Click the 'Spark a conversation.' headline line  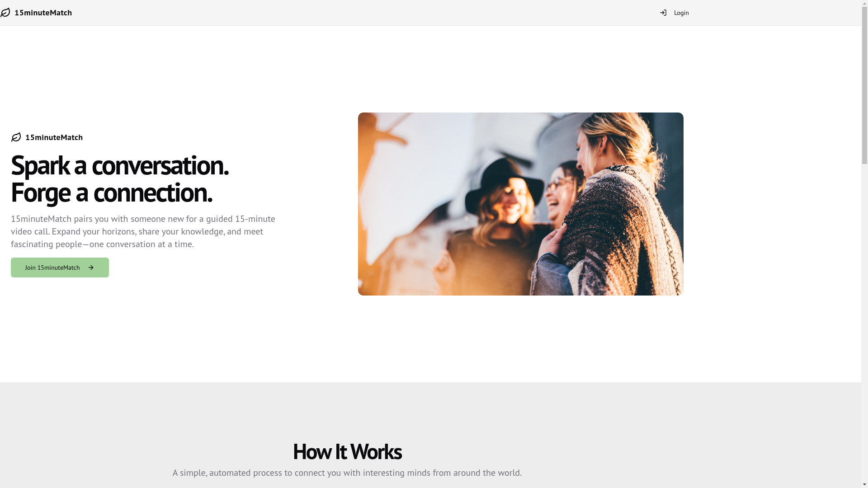[x=119, y=165]
